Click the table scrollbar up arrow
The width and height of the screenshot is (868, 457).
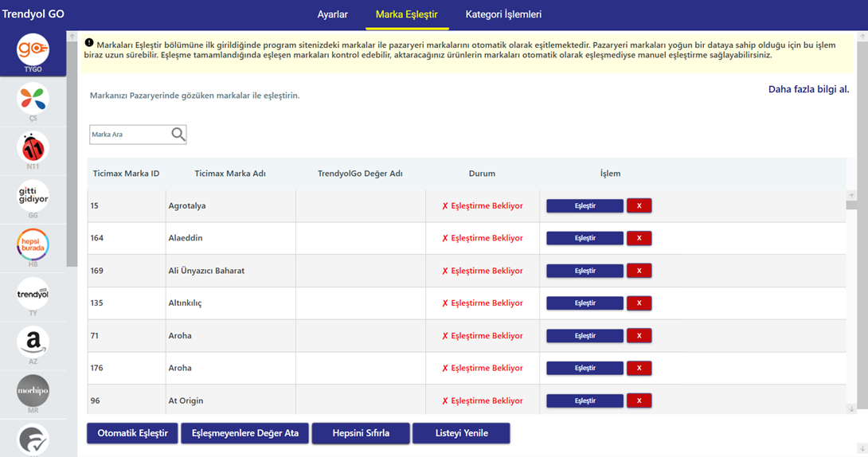pyautogui.click(x=851, y=195)
